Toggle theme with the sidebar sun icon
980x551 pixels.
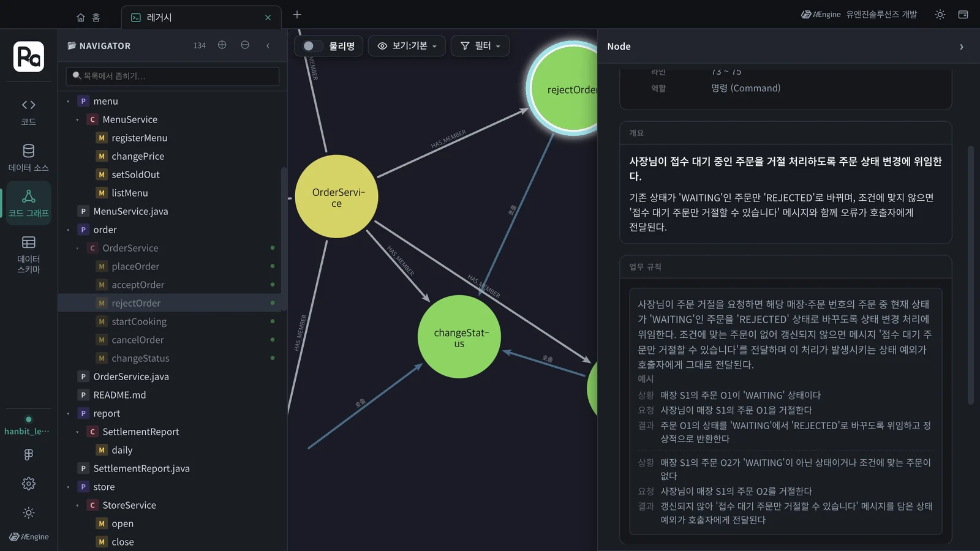pos(28,512)
